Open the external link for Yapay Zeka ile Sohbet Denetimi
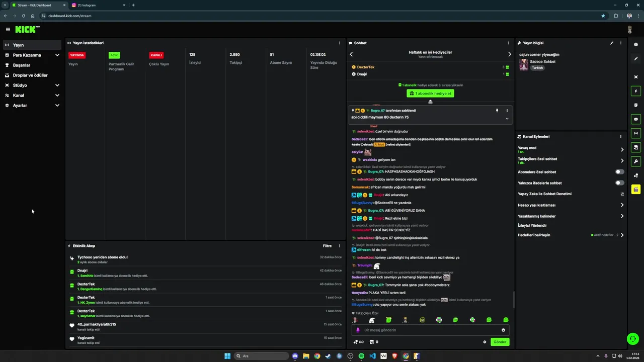Image resolution: width=644 pixels, height=362 pixels. pos(622,194)
